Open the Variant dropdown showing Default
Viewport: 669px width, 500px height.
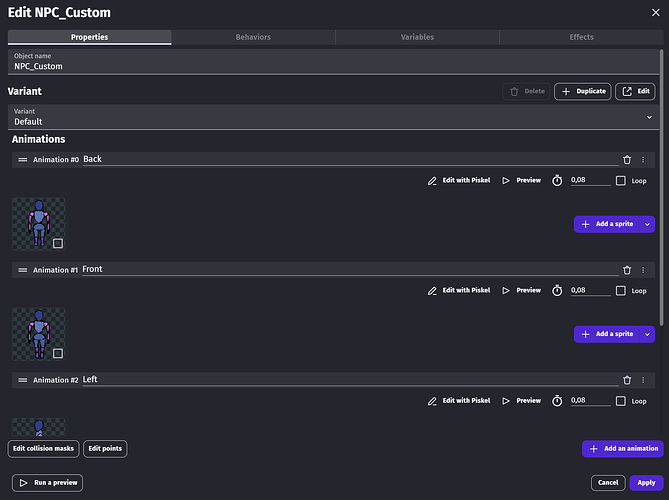333,117
